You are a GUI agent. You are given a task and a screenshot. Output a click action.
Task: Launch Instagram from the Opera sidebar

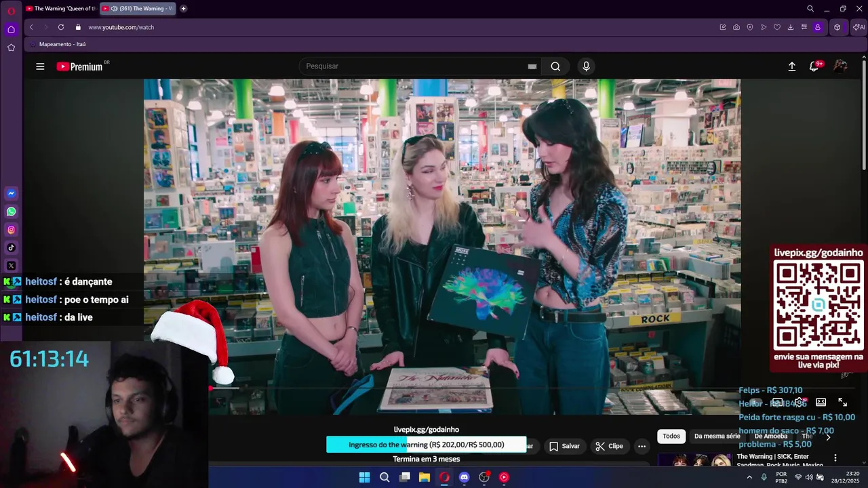[11, 230]
